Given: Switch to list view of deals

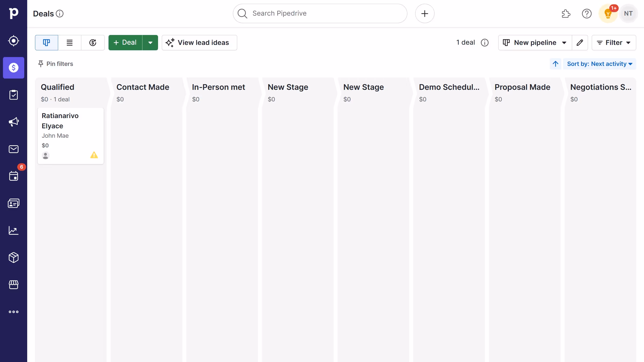Looking at the screenshot, I should 69,42.
